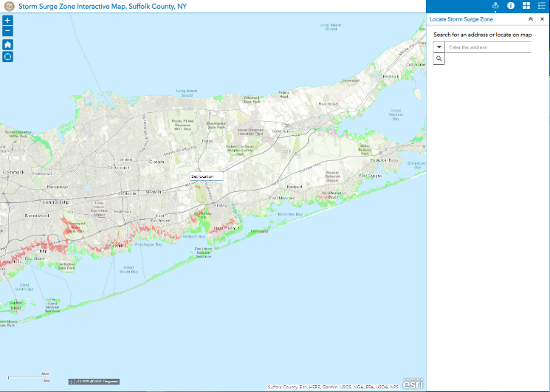Open the Locate Storm Surge Zone widget
The width and height of the screenshot is (550, 392).
pyautogui.click(x=495, y=6)
